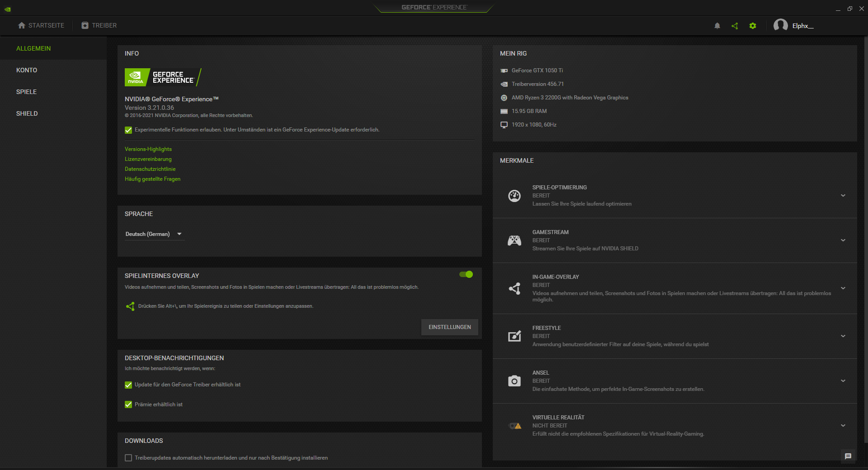Open the green settings gear icon
The height and width of the screenshot is (470, 868).
tap(753, 26)
